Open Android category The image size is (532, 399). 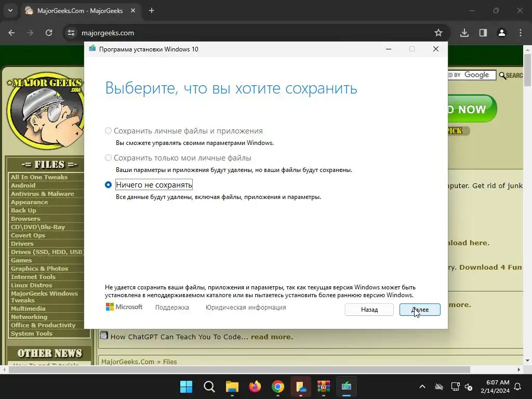coord(23,185)
